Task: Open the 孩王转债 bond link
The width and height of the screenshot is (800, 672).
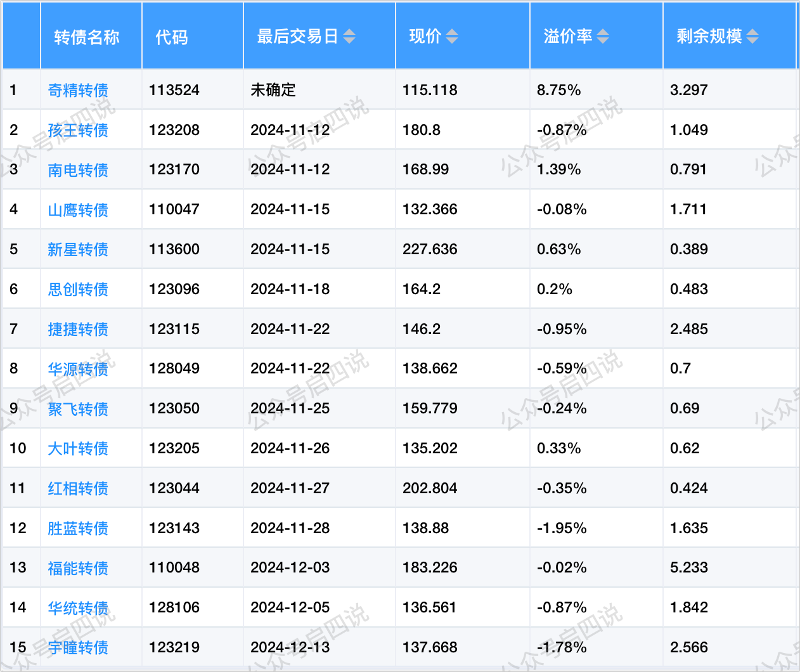Action: pyautogui.click(x=78, y=131)
